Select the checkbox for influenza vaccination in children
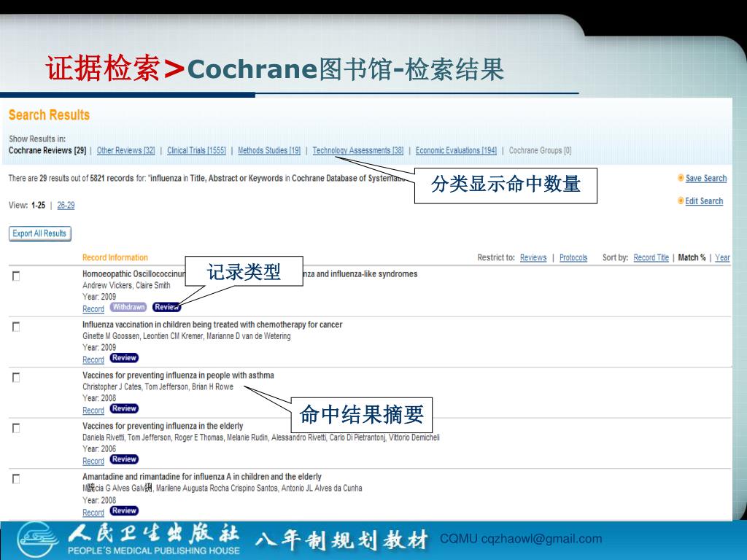The image size is (747, 560). 16,327
